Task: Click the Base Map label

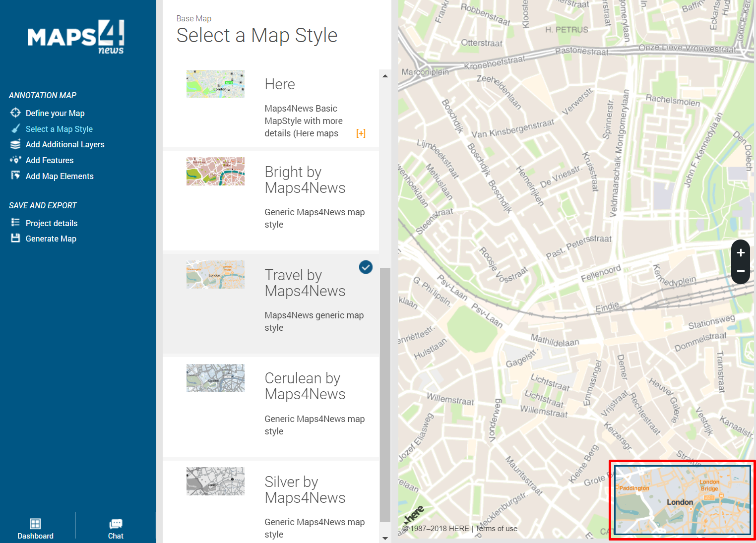Action: point(194,18)
